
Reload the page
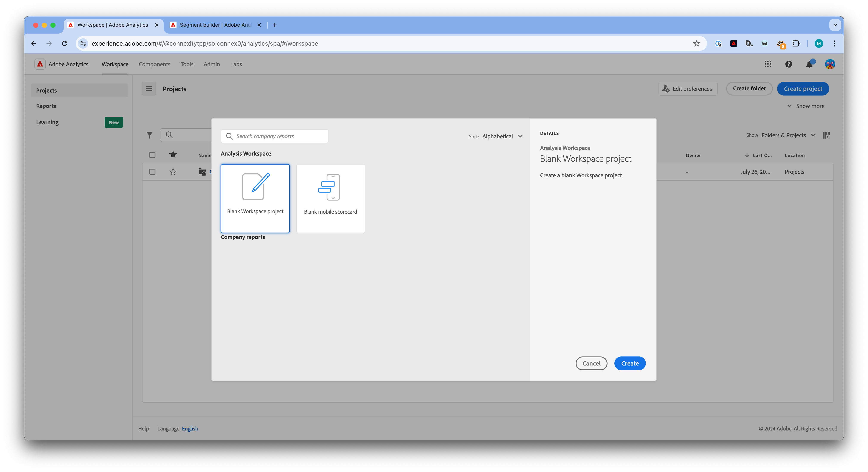(x=65, y=43)
